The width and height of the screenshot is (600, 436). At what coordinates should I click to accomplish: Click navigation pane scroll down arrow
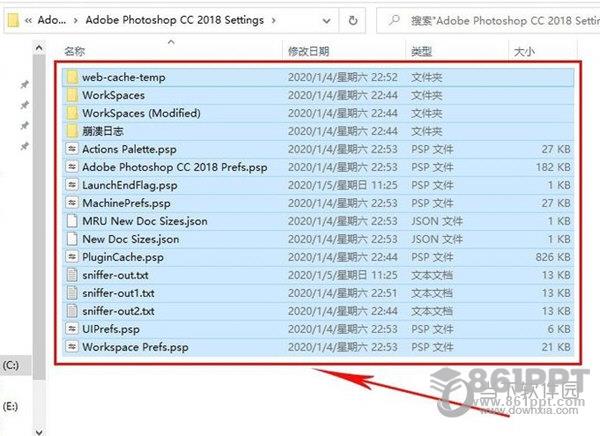click(39, 431)
